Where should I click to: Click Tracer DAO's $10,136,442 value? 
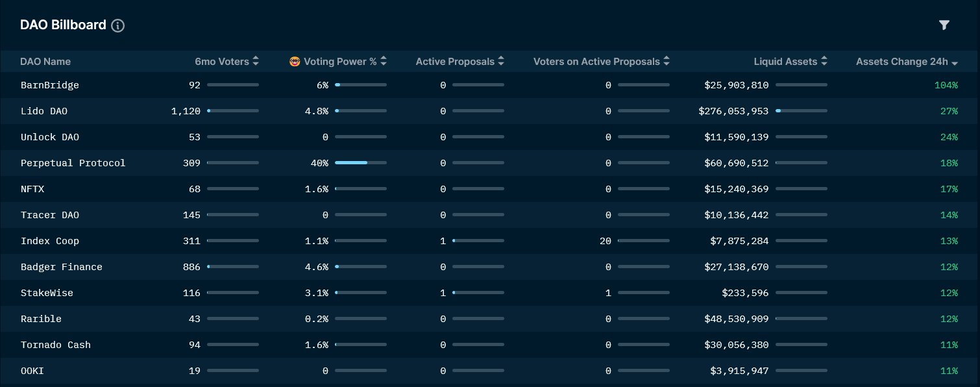[x=737, y=215]
